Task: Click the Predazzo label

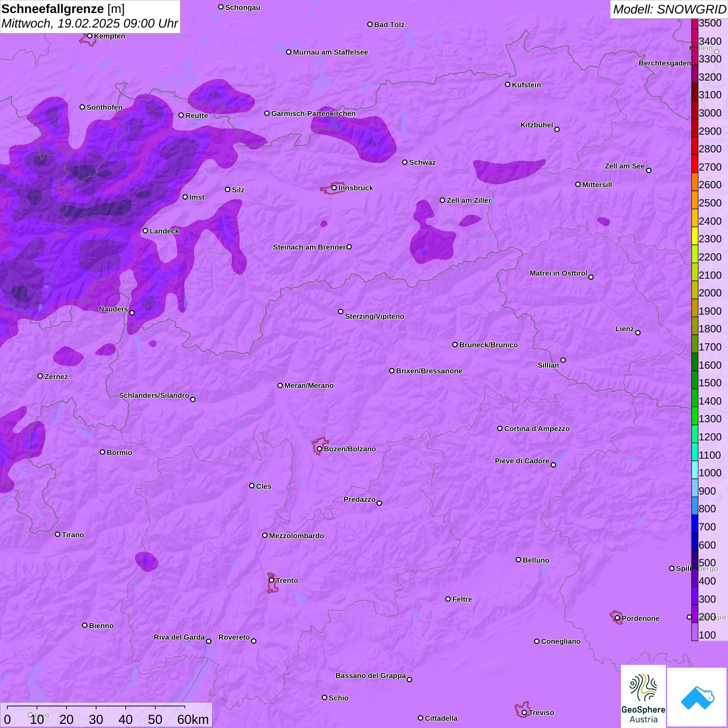Action: pyautogui.click(x=359, y=499)
